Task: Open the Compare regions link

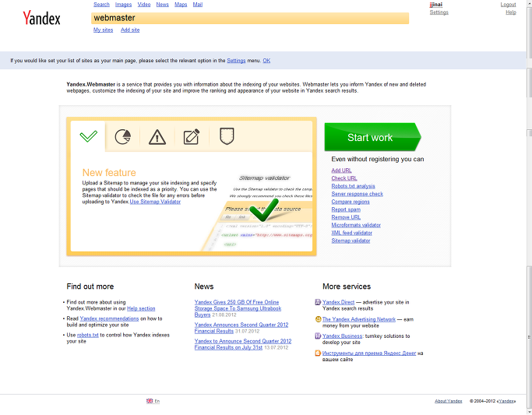Action: 351,202
